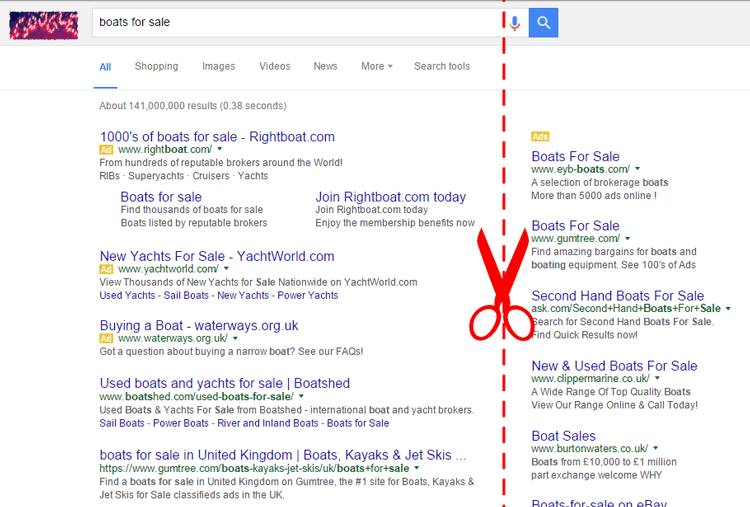Viewport: 750px width, 507px height.
Task: Expand arrow beside www.burtonwaters.co.uk URL
Action: (656, 449)
